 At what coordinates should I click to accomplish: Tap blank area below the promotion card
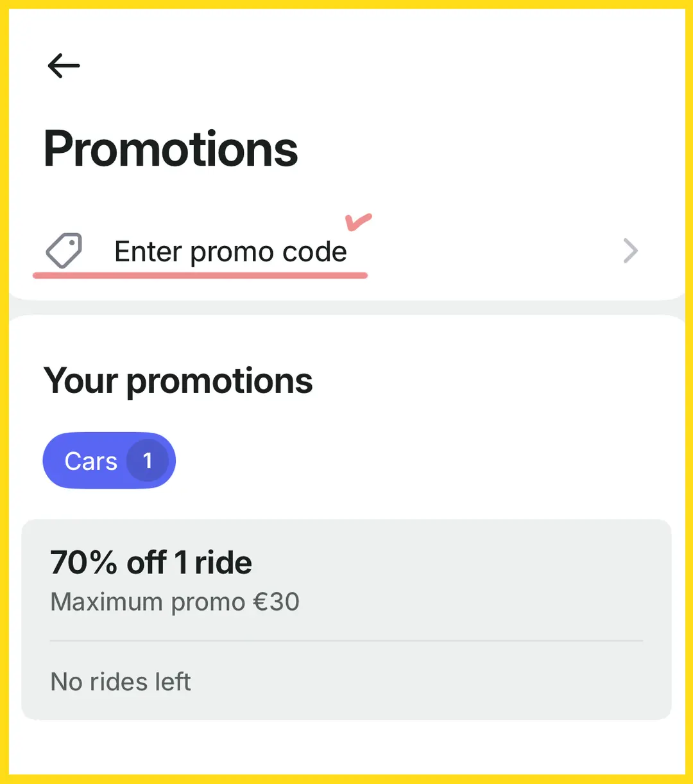(346, 747)
